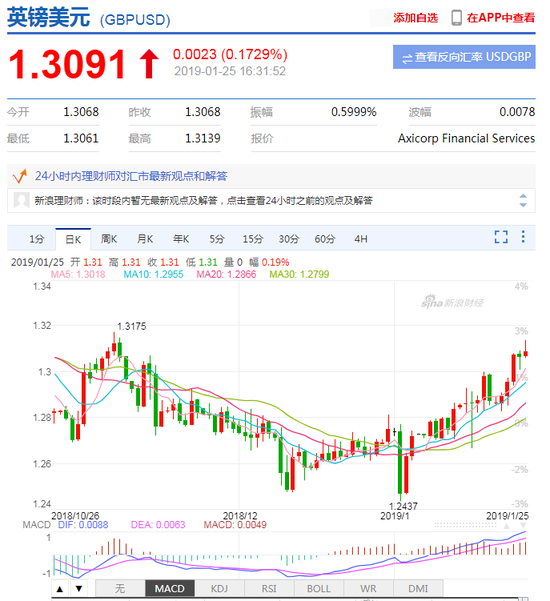Click the 波幅 value 0.0078
Image resolution: width=550 pixels, height=601 pixels.
517,112
